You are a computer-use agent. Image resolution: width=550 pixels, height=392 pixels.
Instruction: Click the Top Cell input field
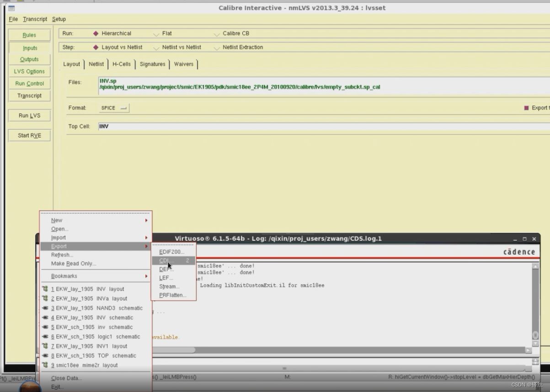(x=324, y=127)
